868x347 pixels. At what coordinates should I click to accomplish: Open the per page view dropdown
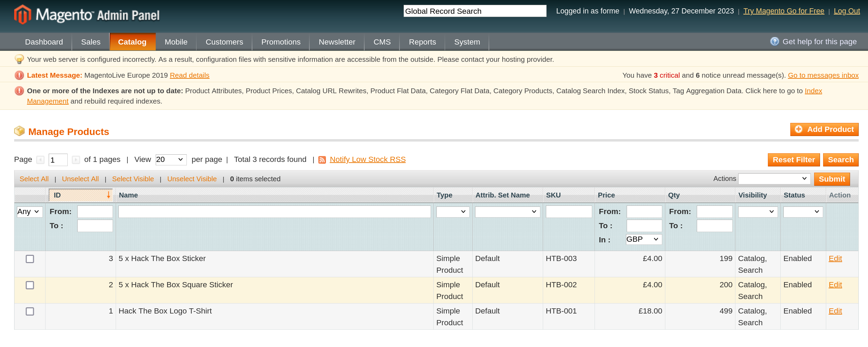tap(171, 160)
